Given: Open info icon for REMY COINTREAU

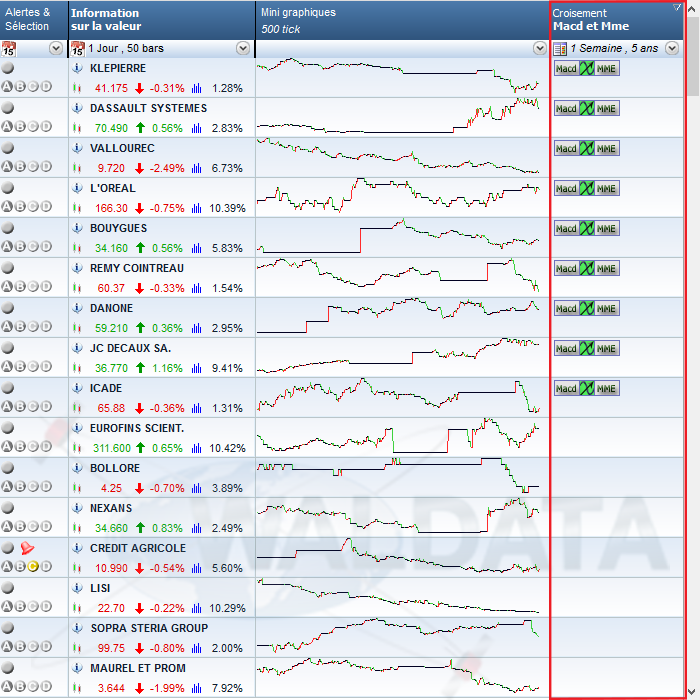Looking at the screenshot, I should 77,268.
